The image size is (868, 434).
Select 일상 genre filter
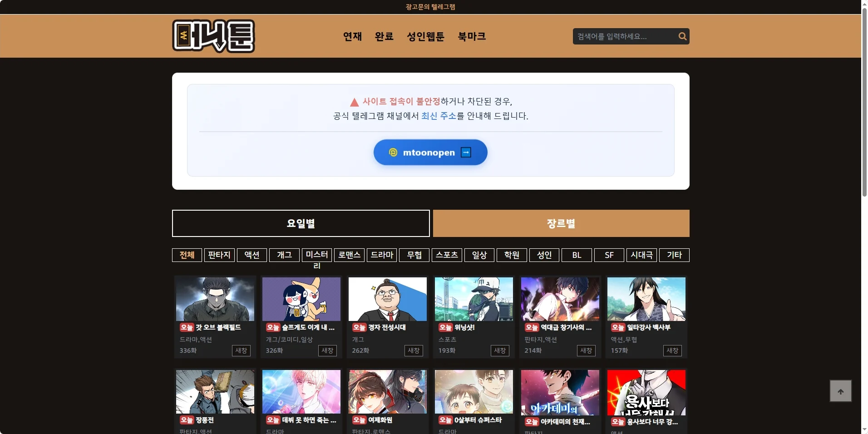click(x=479, y=255)
